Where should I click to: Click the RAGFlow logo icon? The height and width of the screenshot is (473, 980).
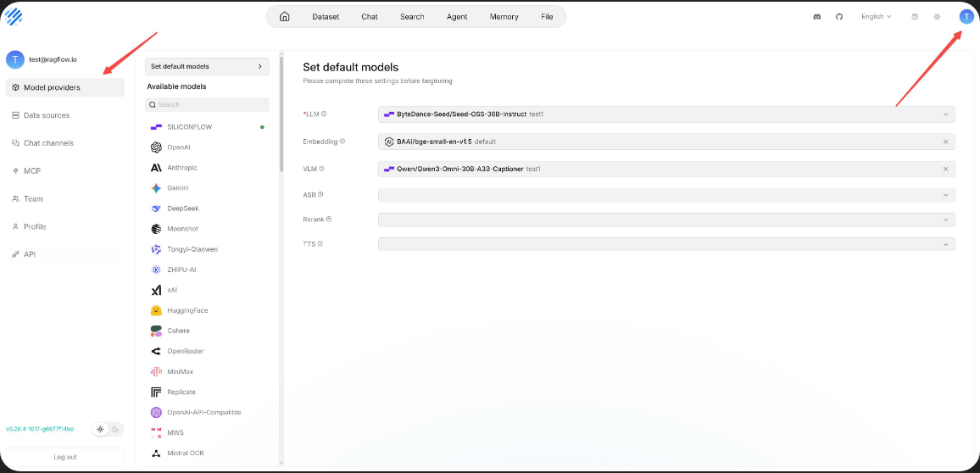click(x=14, y=15)
